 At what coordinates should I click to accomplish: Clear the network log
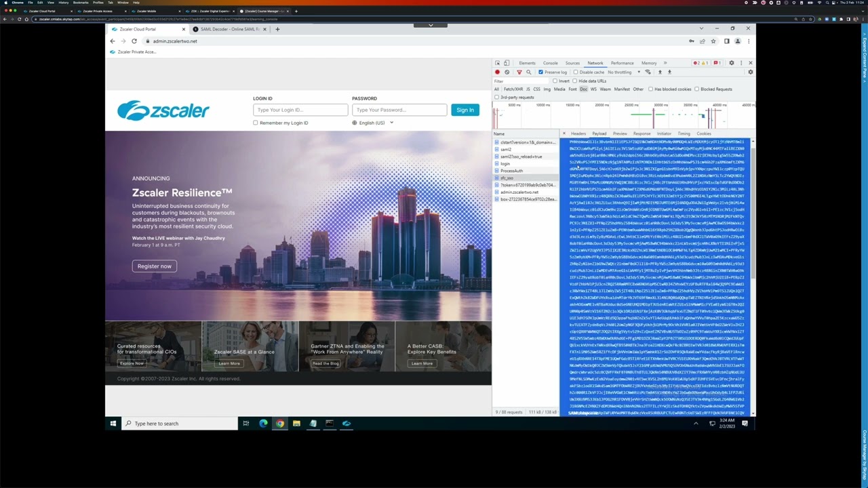click(507, 72)
